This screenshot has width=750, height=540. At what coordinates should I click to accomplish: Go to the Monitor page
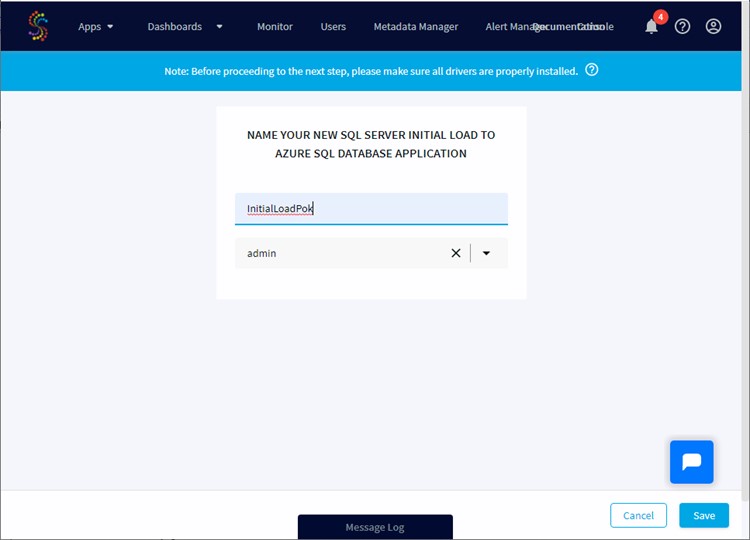click(x=275, y=26)
